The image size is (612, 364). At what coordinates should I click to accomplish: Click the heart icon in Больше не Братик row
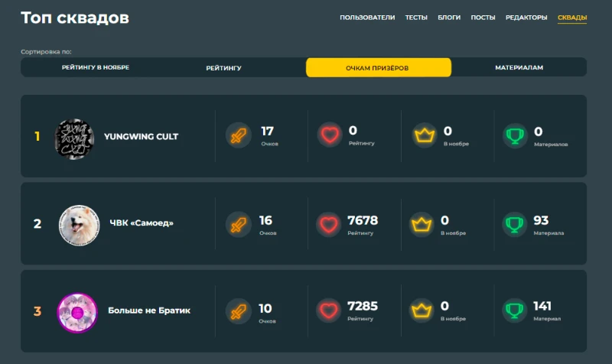pyautogui.click(x=329, y=310)
